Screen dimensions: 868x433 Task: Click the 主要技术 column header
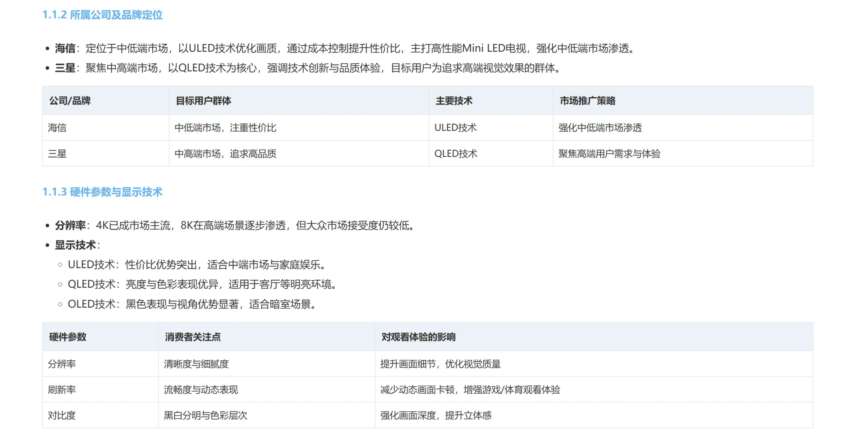(x=454, y=101)
